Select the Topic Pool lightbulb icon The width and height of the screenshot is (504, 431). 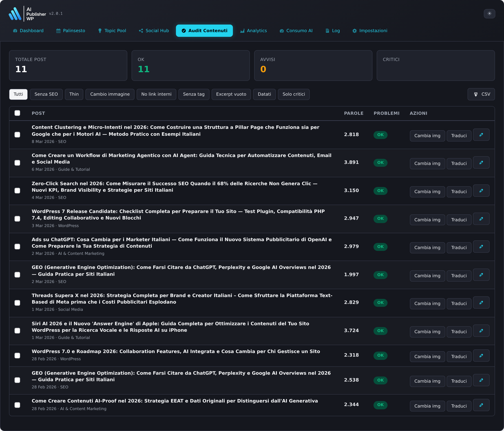click(100, 31)
